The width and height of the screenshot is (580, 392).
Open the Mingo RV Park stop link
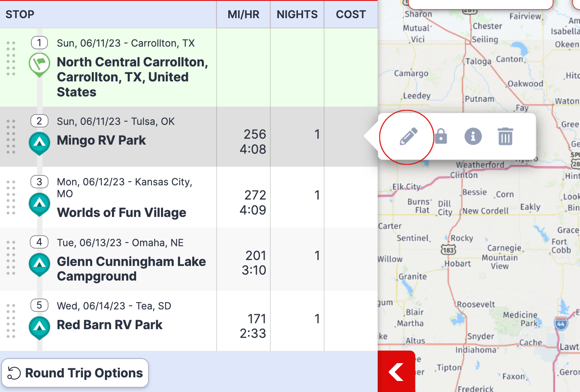101,140
